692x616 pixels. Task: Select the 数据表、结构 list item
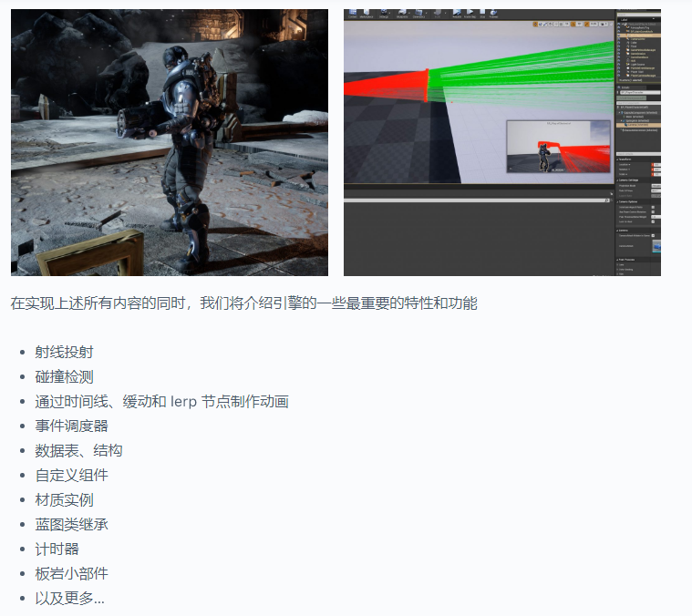click(78, 451)
